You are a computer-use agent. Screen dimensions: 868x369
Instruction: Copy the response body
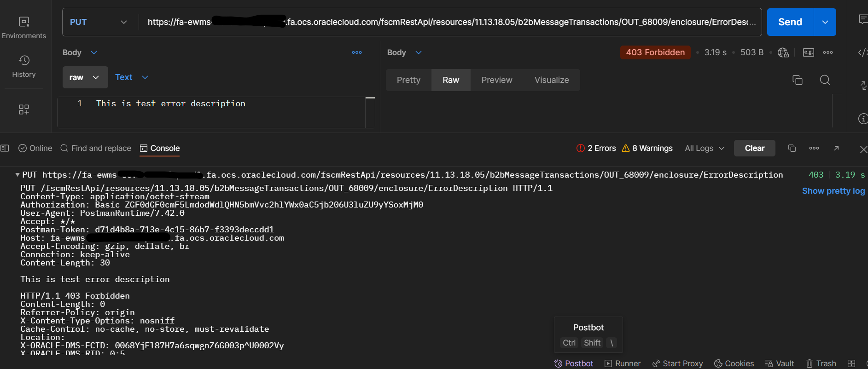pyautogui.click(x=798, y=80)
